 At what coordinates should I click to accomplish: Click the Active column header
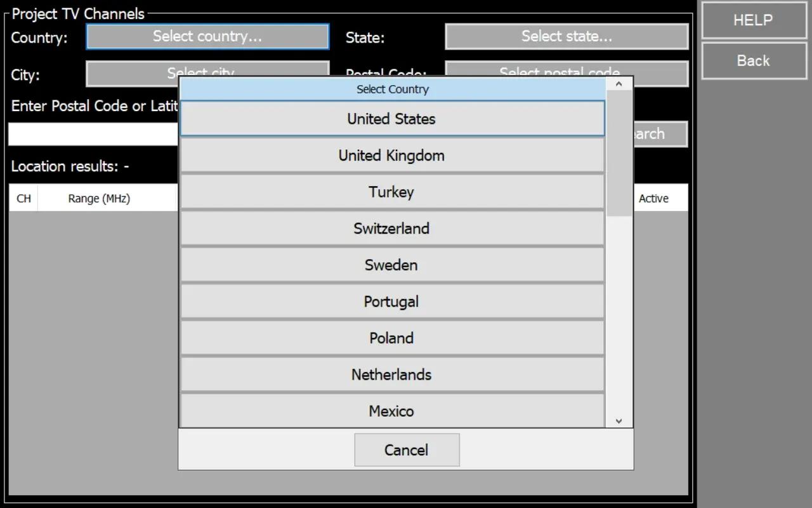[x=653, y=199]
